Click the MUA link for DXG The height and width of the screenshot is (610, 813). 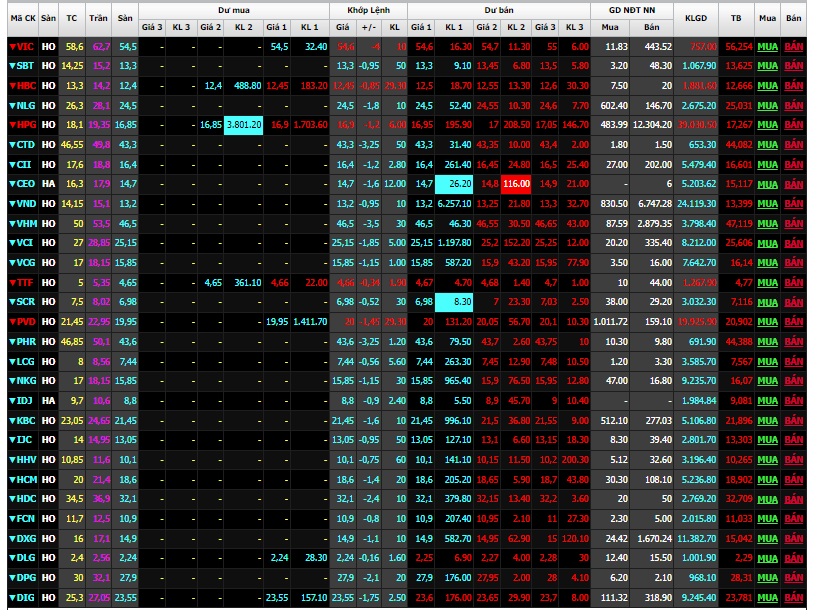tap(767, 538)
